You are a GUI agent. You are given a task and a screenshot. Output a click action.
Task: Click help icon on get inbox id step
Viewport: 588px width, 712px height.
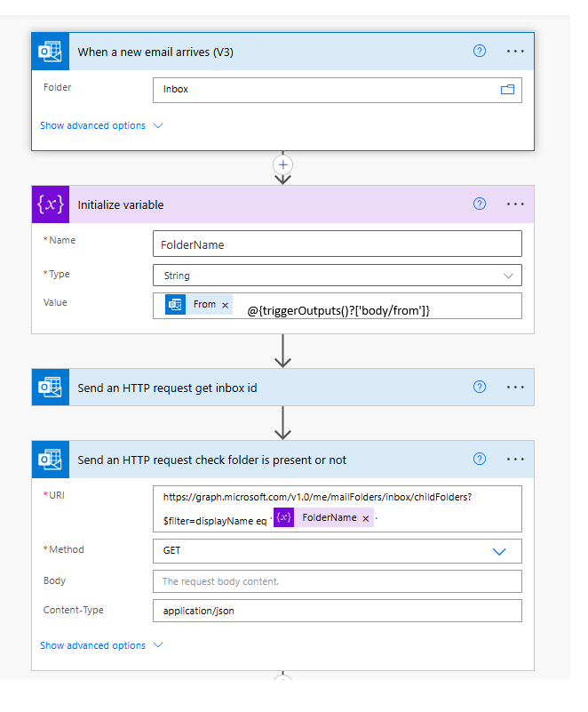(x=480, y=387)
